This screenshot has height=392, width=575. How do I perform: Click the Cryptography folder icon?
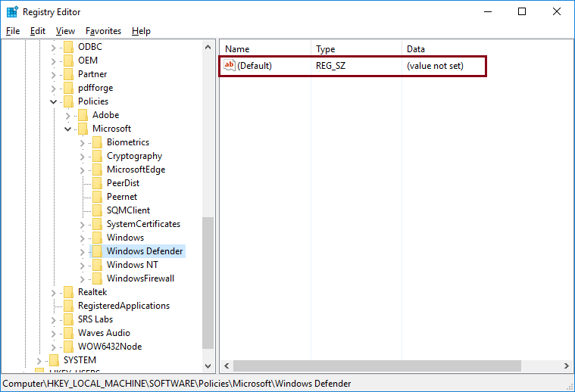97,156
